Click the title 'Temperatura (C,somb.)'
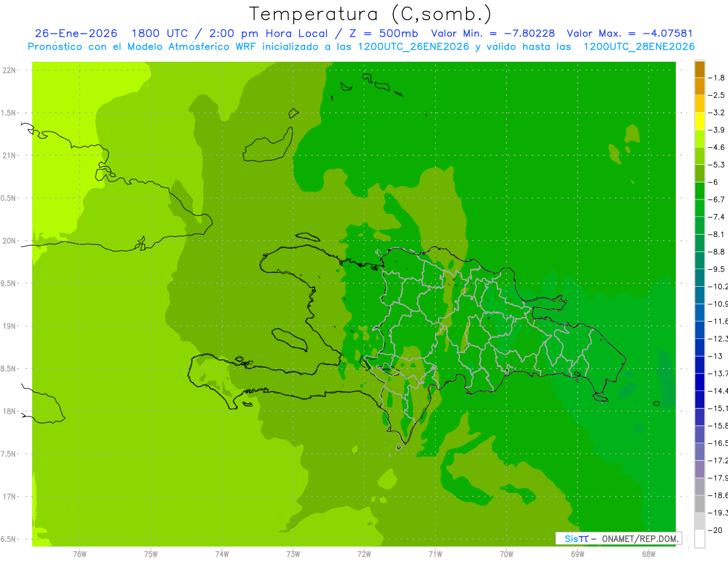Screen dimensions: 728x562 pyautogui.click(x=371, y=14)
